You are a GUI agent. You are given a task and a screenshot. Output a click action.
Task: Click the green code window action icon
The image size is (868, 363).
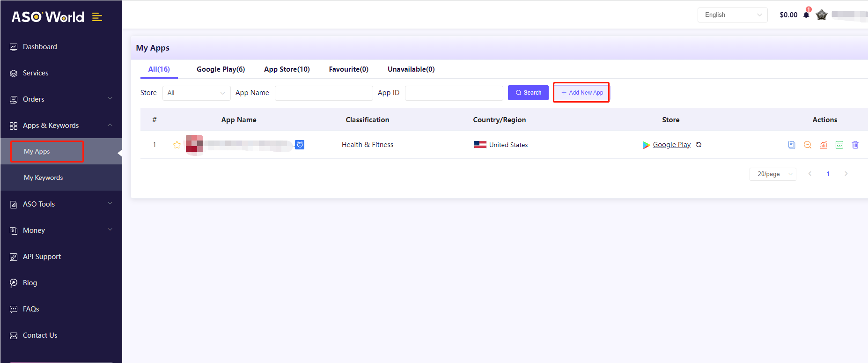click(839, 145)
